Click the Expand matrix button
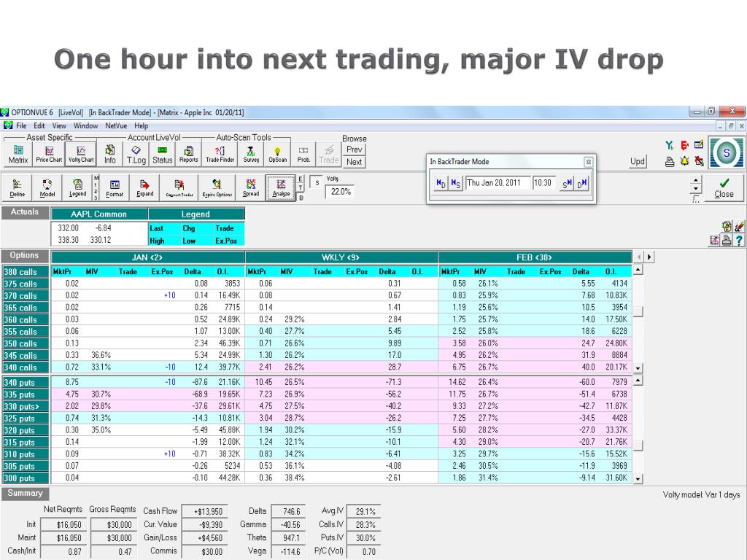 145,188
